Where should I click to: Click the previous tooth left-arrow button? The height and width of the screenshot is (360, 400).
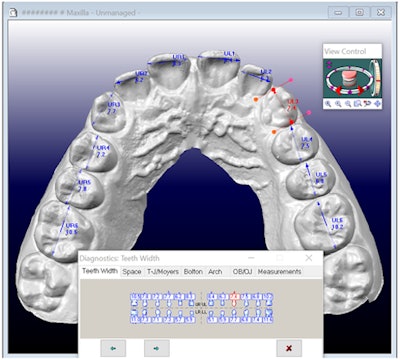pos(113,348)
